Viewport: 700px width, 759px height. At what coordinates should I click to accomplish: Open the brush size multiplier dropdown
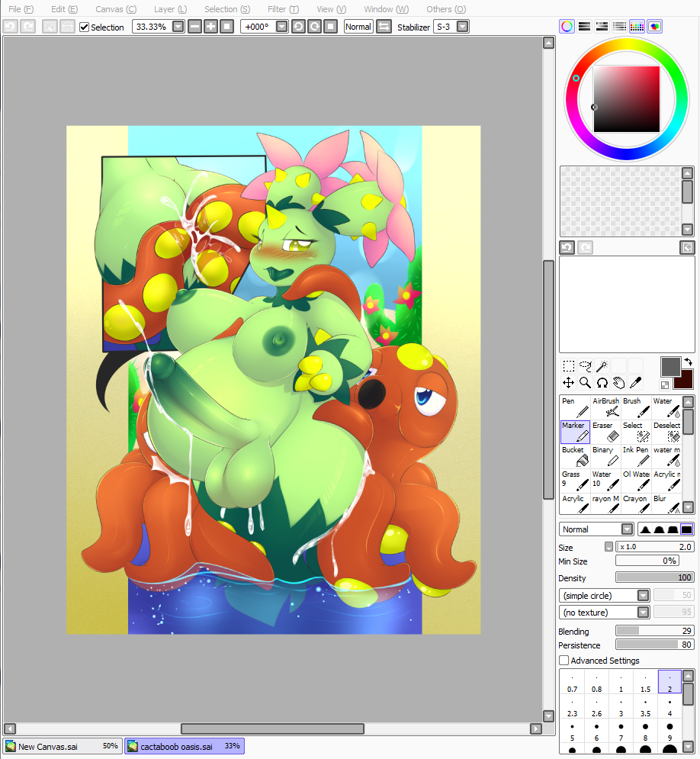click(x=609, y=546)
